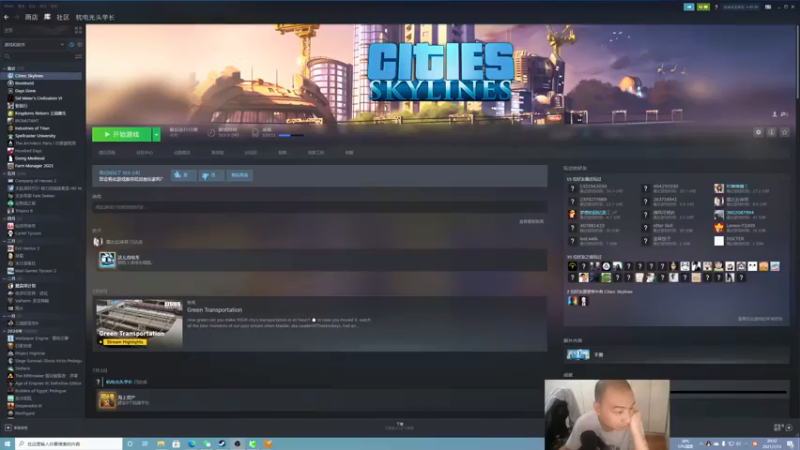Open the 社区 (Community) tab
Screen dimensions: 800x450
click(63, 17)
